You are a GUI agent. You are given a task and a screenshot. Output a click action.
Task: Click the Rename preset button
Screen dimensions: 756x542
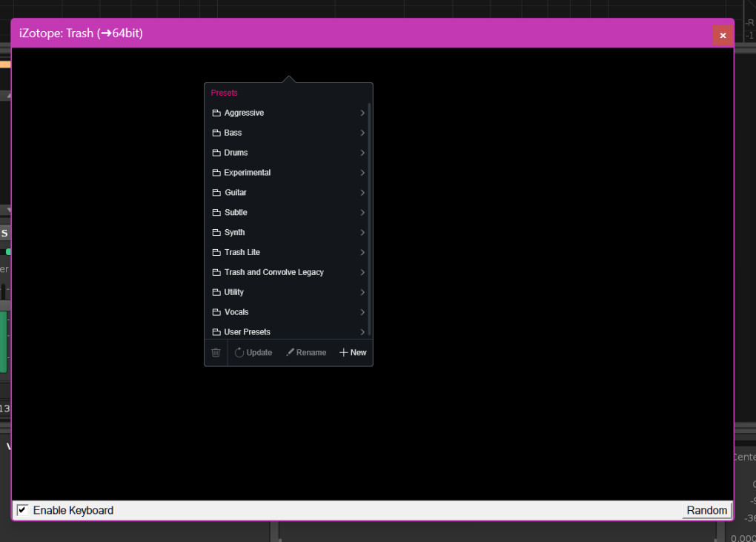306,352
